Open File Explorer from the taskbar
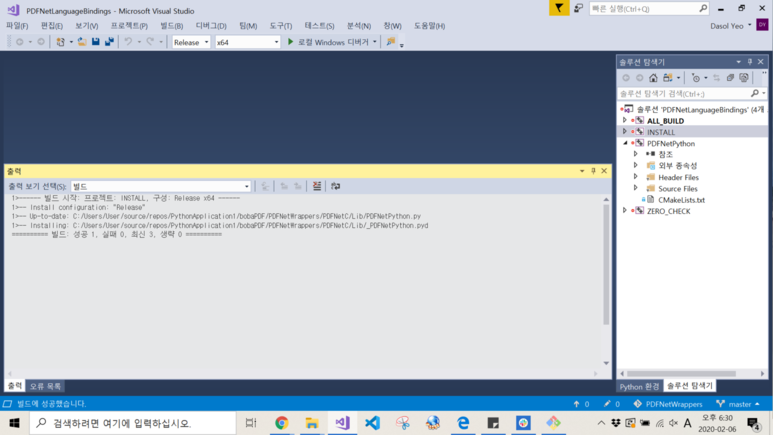 (x=312, y=423)
